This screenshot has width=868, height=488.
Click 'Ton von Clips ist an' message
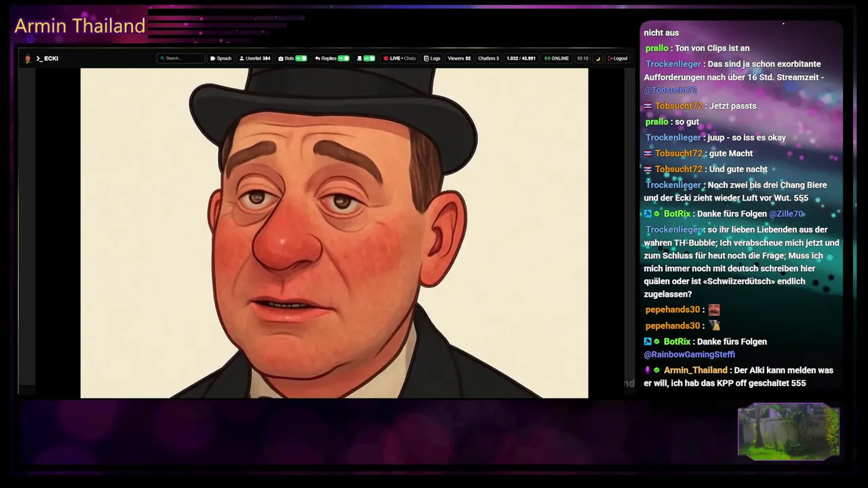(712, 48)
